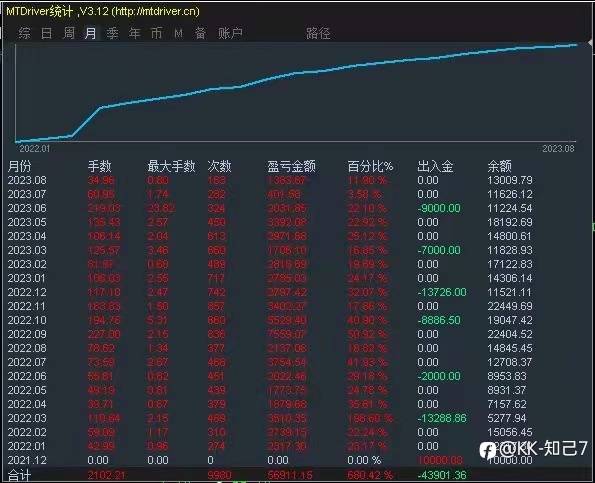Open the 季 quarterly tab
Image resolution: width=595 pixels, height=483 pixels.
pos(112,33)
